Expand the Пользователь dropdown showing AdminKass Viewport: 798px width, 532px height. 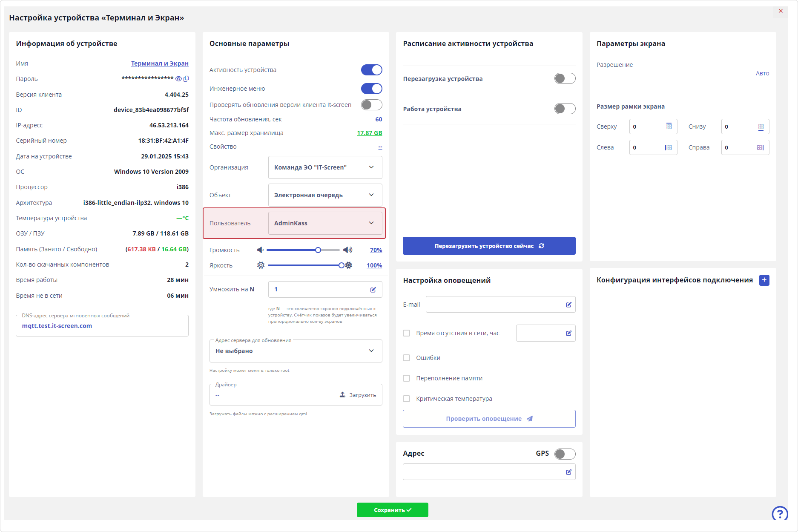pos(325,223)
